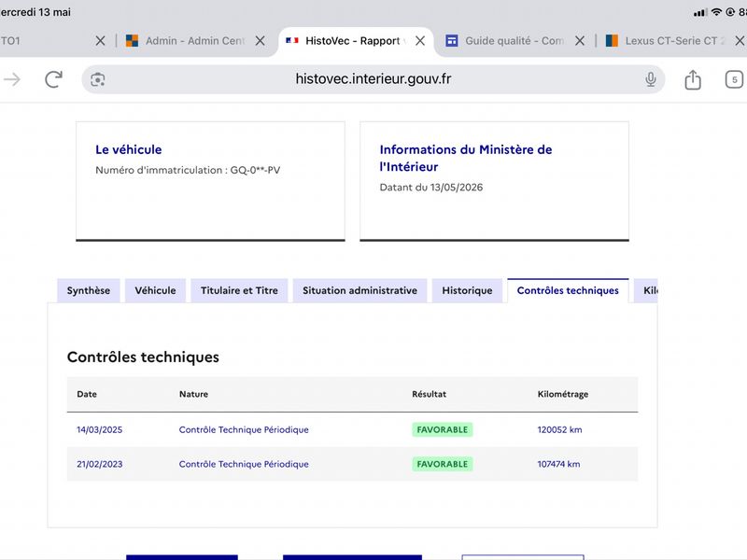747x560 pixels.
Task: Reload the page with the refresh icon
Action: click(x=53, y=79)
